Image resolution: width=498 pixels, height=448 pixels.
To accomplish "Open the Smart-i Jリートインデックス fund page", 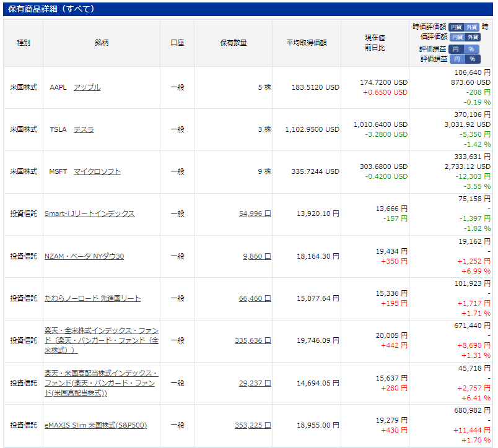I will tap(89, 213).
